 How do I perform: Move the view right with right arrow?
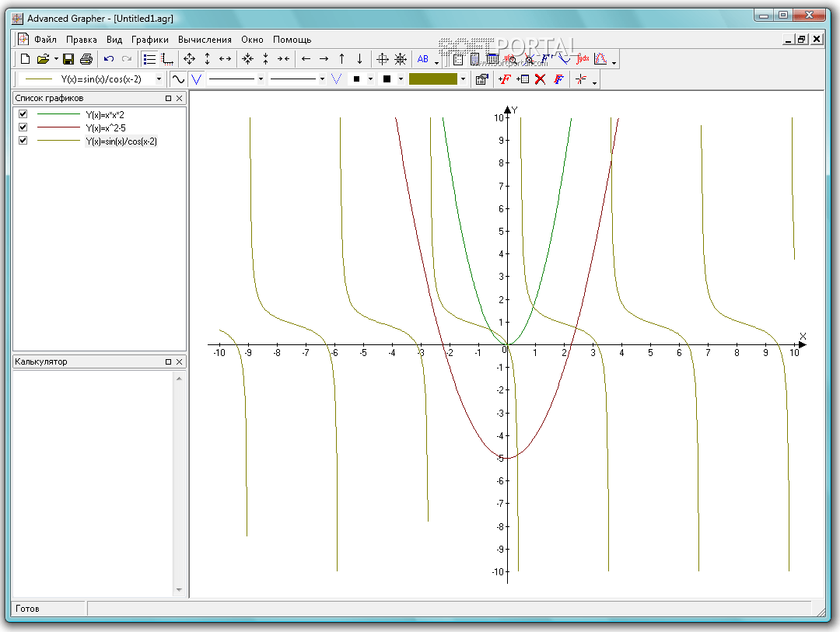tap(324, 59)
